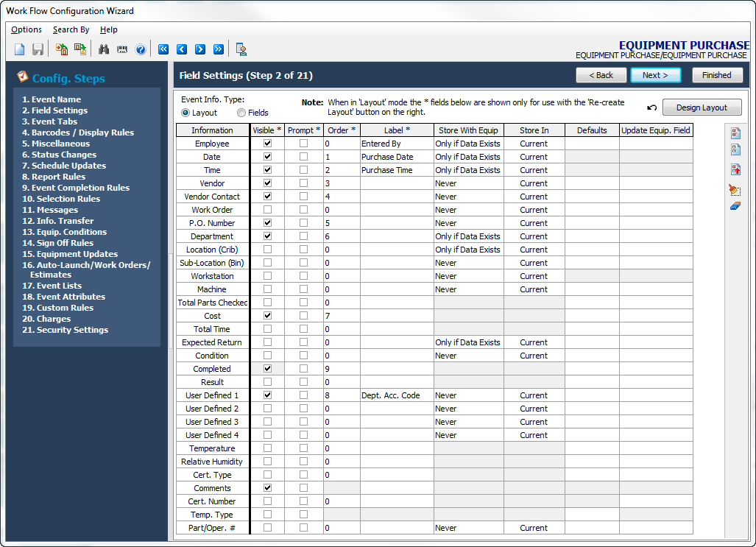
Task: Click the blue eraser icon on right
Action: [735, 206]
